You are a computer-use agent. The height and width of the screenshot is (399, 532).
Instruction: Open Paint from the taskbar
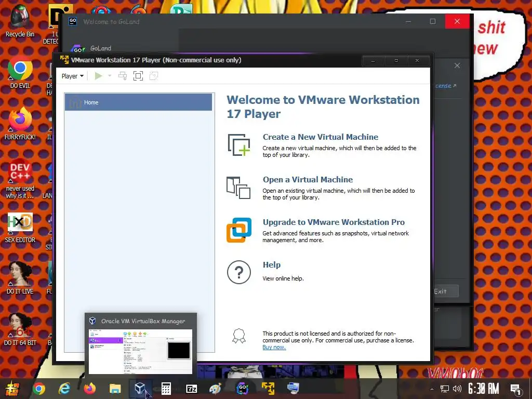click(x=215, y=389)
